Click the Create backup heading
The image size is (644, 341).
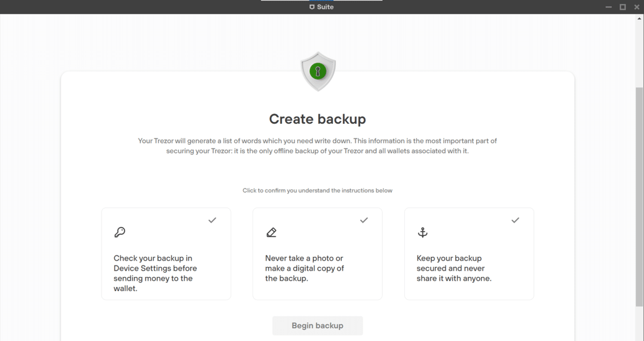pos(317,118)
